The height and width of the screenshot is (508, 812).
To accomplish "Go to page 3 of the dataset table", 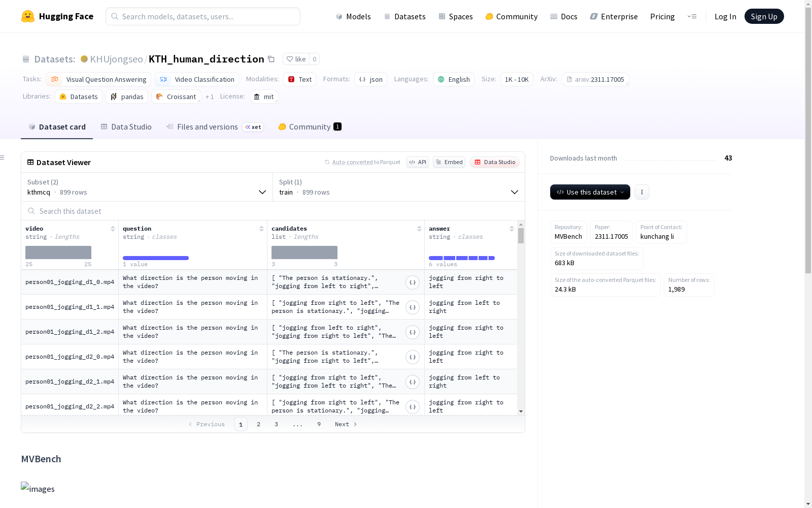I will pos(276,424).
